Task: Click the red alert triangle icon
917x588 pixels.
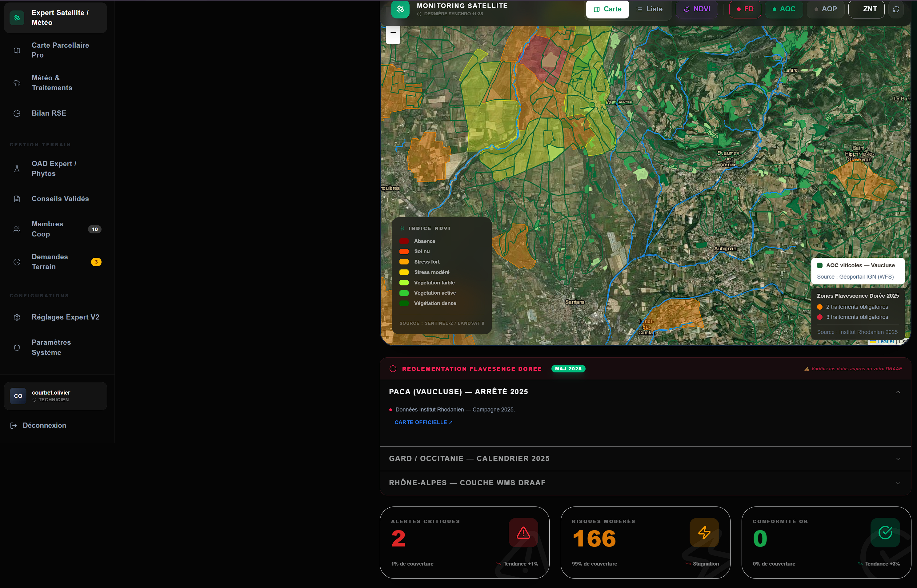Action: [523, 533]
